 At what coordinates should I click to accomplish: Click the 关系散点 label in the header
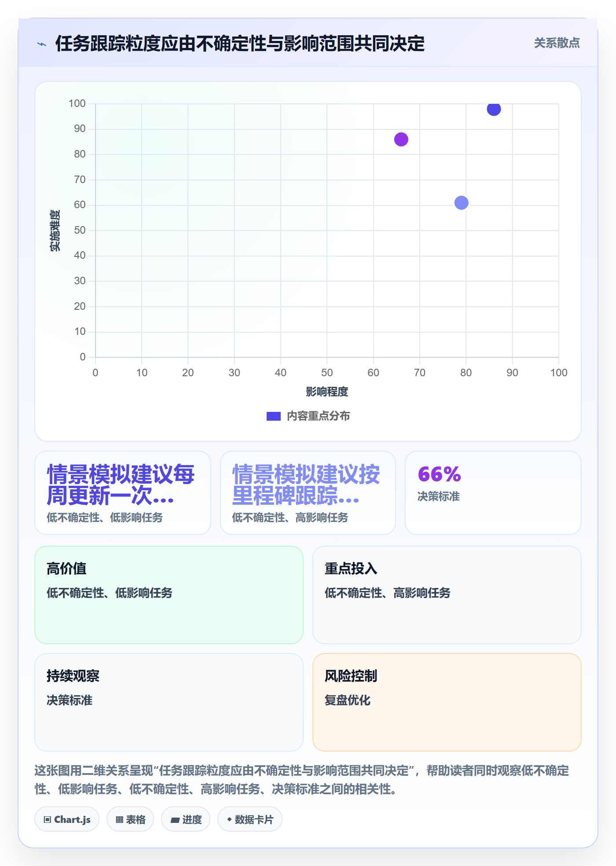coord(557,43)
